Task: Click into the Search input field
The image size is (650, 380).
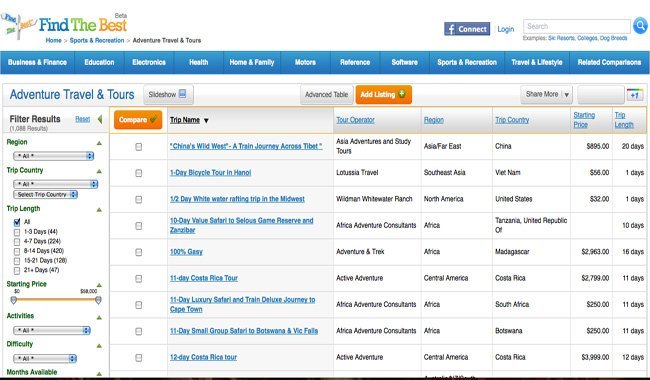Action: 577,26
